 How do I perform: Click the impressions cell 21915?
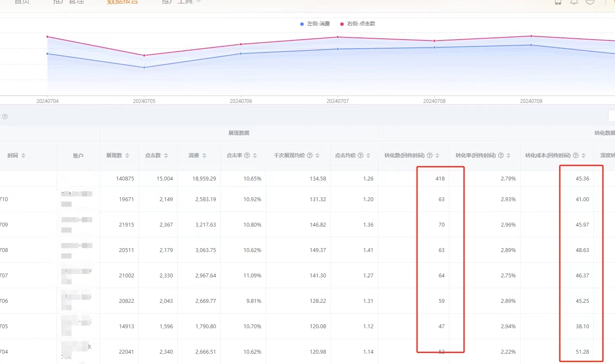tap(126, 225)
